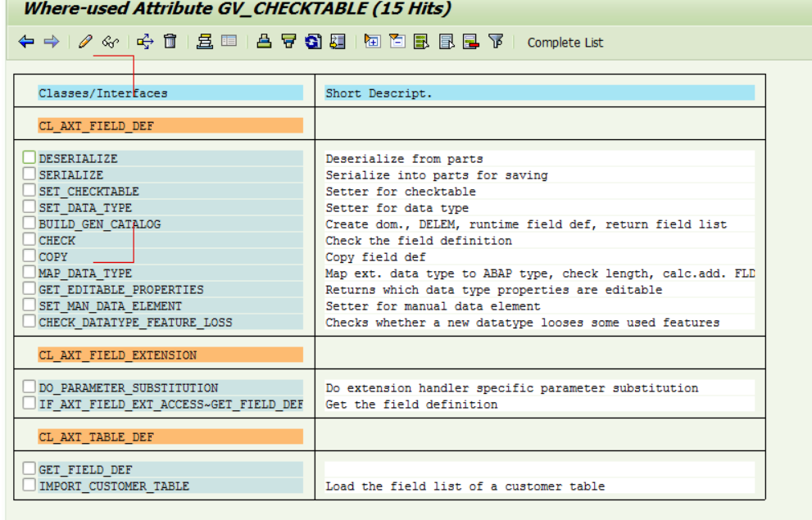Open Other Object with crossed-arrows icon
Screen dimensions: 812x520
146,42
